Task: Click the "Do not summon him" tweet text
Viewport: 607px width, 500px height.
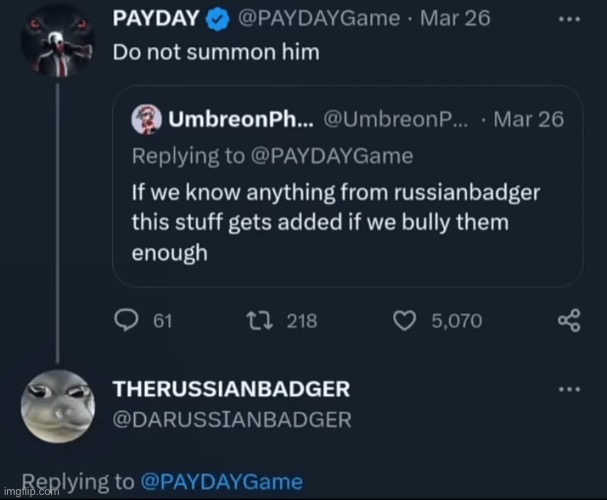Action: pos(215,53)
